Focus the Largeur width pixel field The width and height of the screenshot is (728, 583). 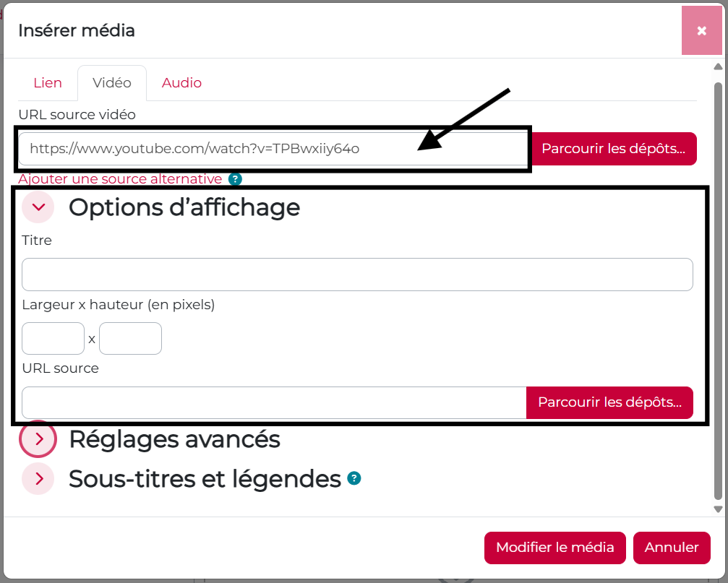point(53,339)
